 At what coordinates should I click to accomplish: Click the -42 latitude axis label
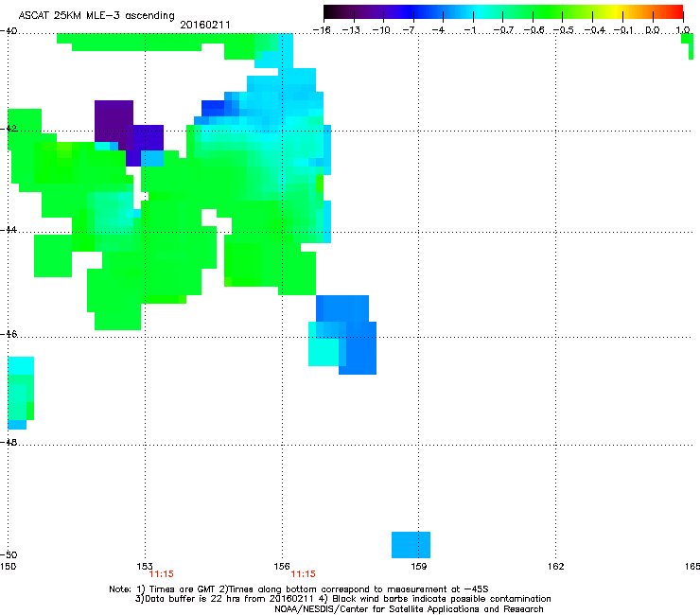9,129
